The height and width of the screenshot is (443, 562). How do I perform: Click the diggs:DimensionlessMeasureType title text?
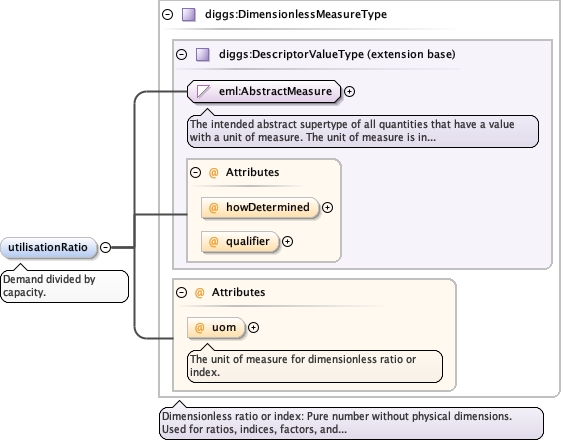click(x=296, y=15)
